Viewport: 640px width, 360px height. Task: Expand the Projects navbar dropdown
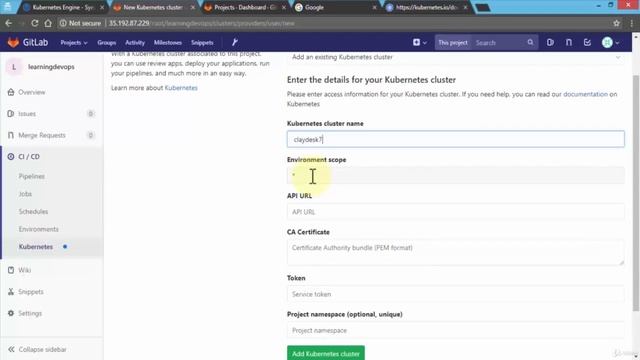click(x=74, y=42)
